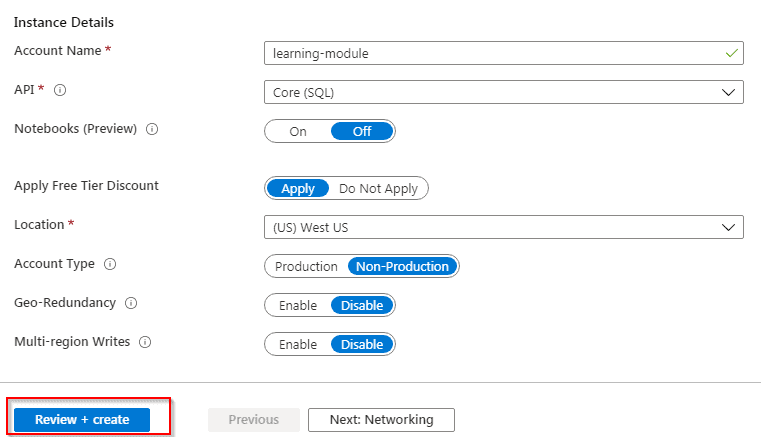Choose Apply for Free Tier Discount
761x437 pixels.
(x=298, y=188)
